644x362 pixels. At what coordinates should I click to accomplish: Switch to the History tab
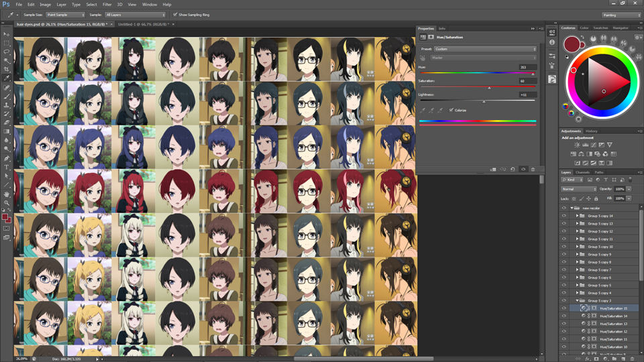coord(592,131)
